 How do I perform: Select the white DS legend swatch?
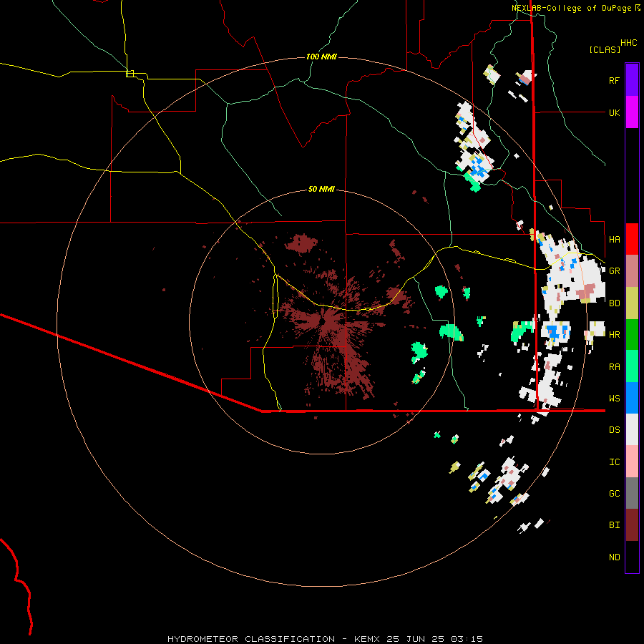click(632, 429)
